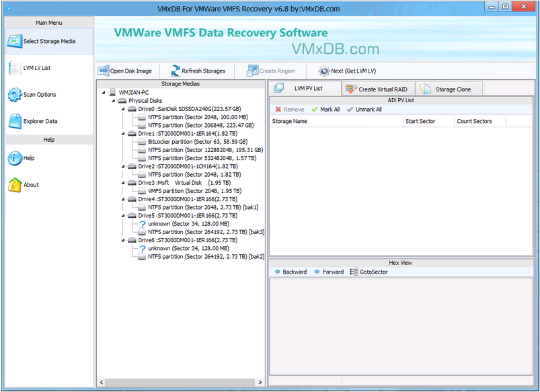The width and height of the screenshot is (540, 392).
Task: Click the storage tree scrollbar right arrow
Action: [260, 383]
